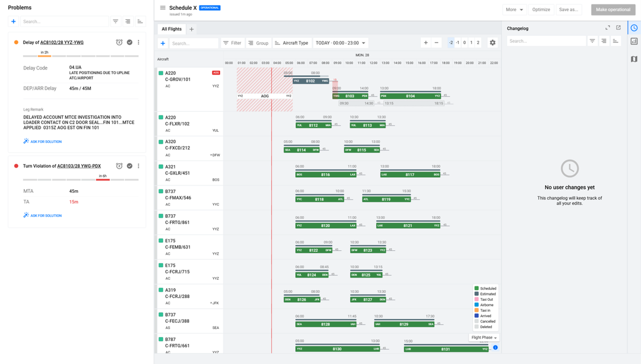Image resolution: width=641 pixels, height=364 pixels.
Task: Zoom out the timeline with minus button
Action: click(436, 43)
